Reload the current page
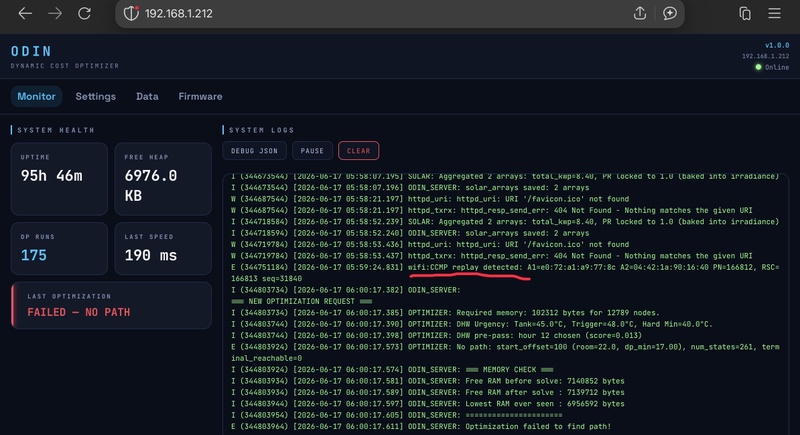 [85, 14]
